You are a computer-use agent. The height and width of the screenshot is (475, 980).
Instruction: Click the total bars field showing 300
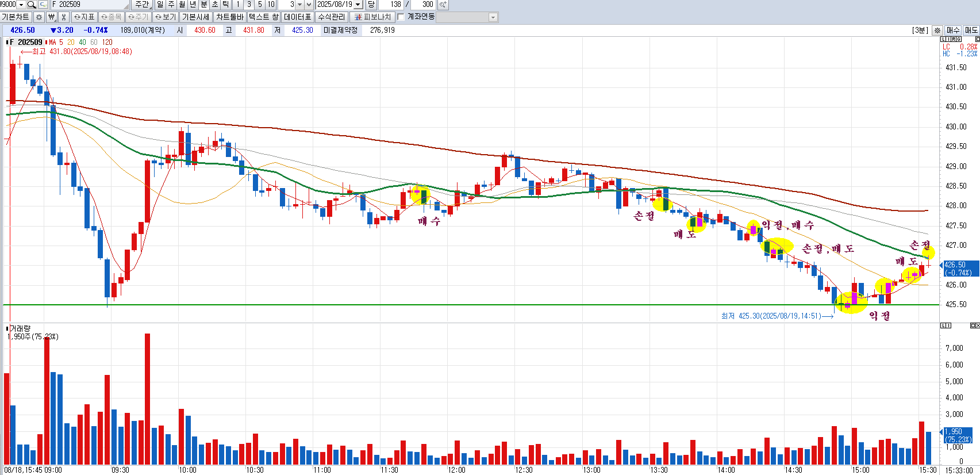(x=422, y=5)
